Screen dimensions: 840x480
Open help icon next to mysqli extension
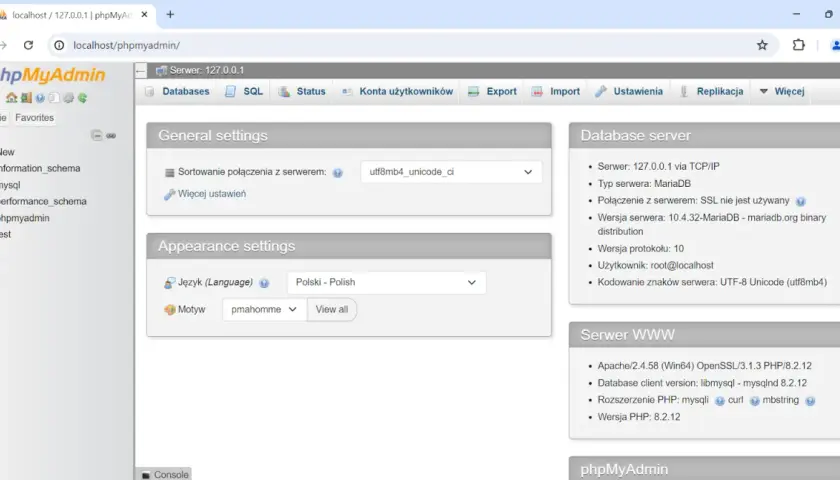point(719,401)
